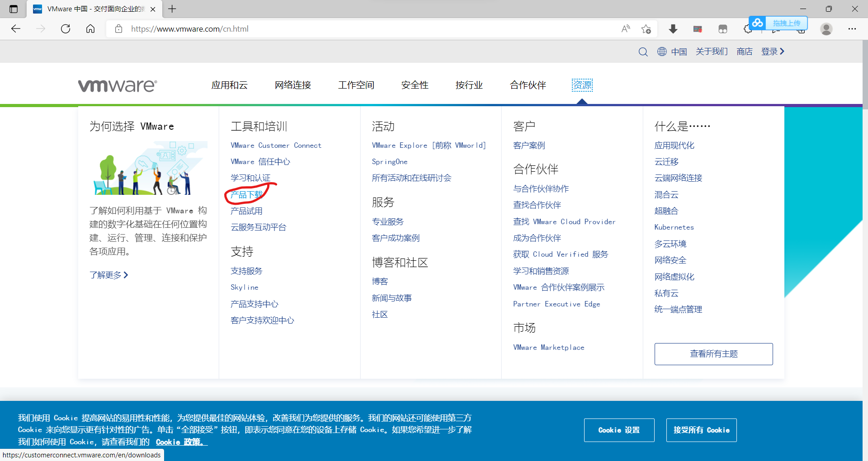The image size is (868, 461).
Task: Click the Baidu cloud drag-upload widget
Action: 778,23
